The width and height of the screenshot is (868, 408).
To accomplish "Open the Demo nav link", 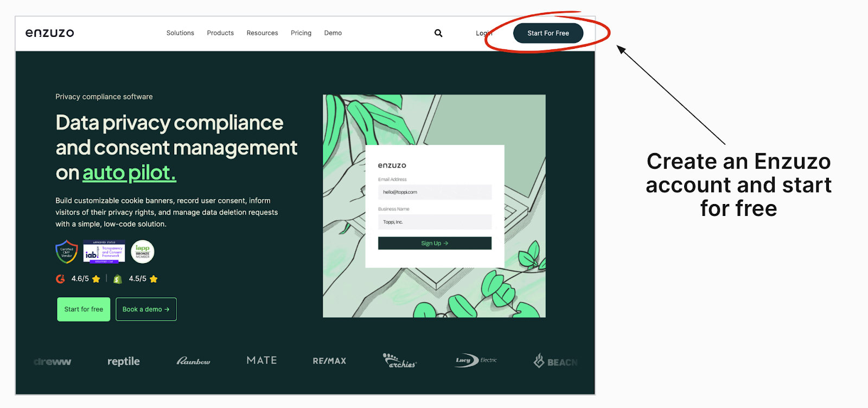I will click(333, 33).
